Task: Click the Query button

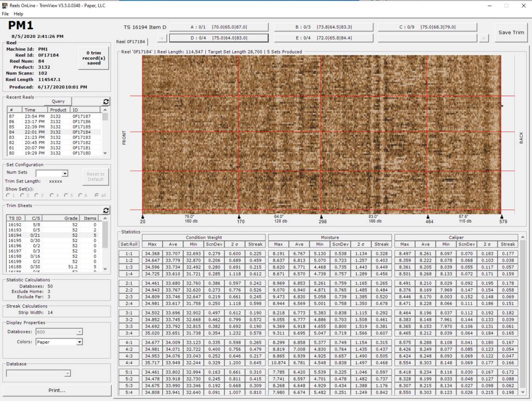Action: click(x=58, y=101)
